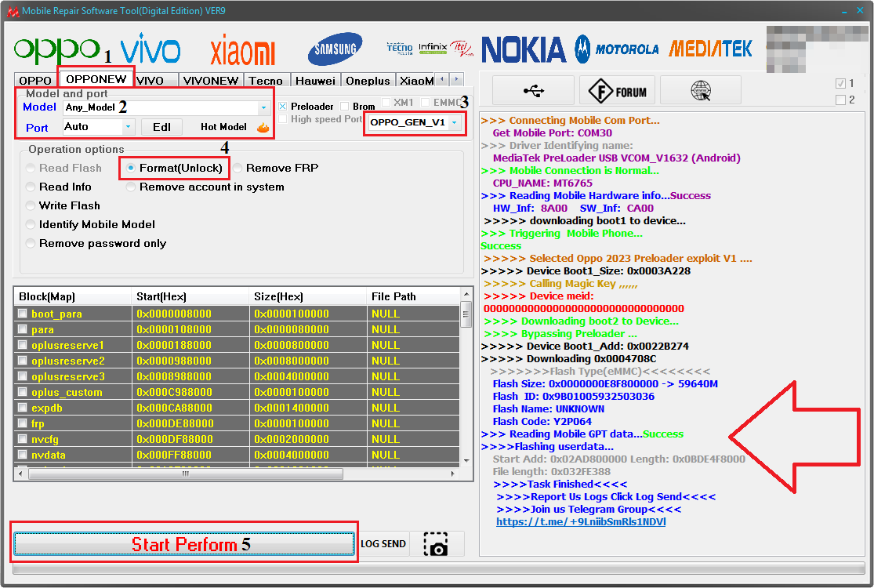Switch to the VIVONEW tab

(x=211, y=81)
